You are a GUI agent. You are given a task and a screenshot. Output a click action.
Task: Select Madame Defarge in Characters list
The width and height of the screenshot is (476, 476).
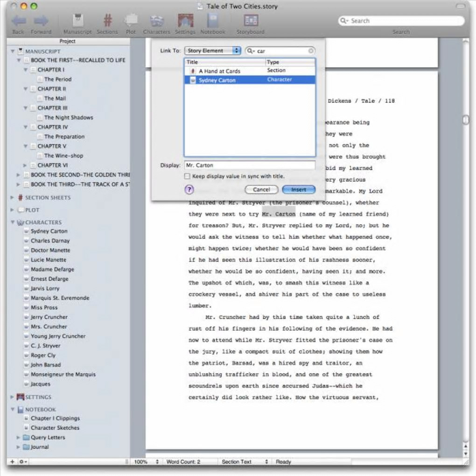pos(53,269)
